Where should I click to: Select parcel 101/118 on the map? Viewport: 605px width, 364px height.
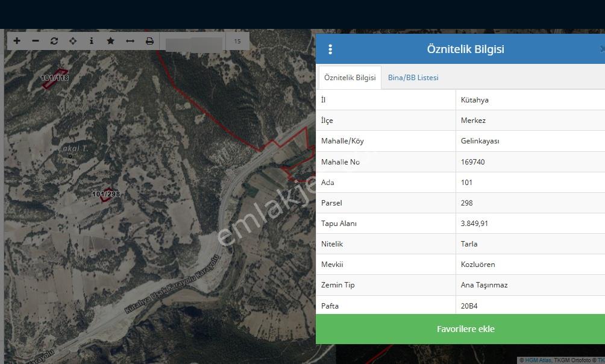coord(54,78)
